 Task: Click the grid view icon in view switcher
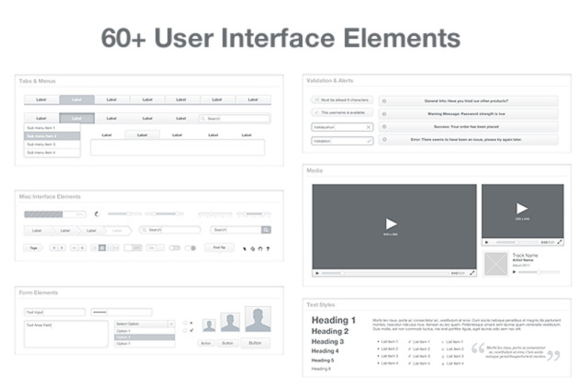tap(102, 247)
